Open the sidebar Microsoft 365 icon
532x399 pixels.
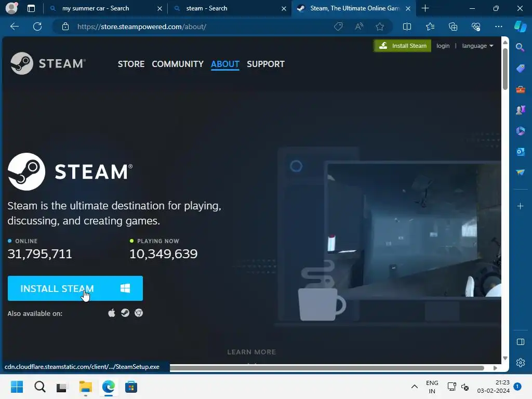coord(520,130)
